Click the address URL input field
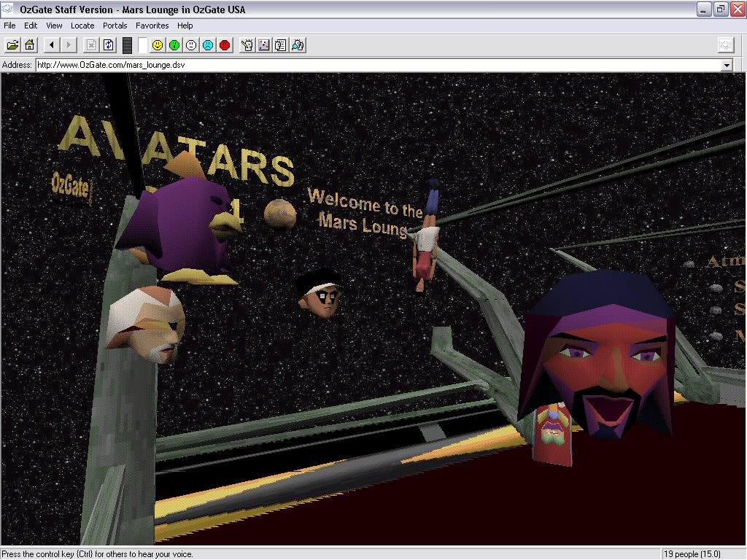 point(365,66)
